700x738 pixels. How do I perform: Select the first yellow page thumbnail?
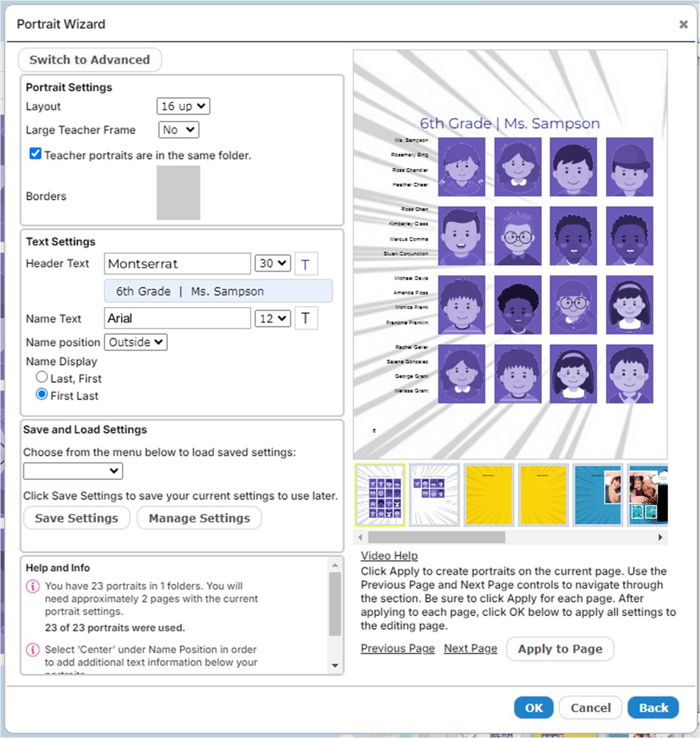(x=489, y=495)
